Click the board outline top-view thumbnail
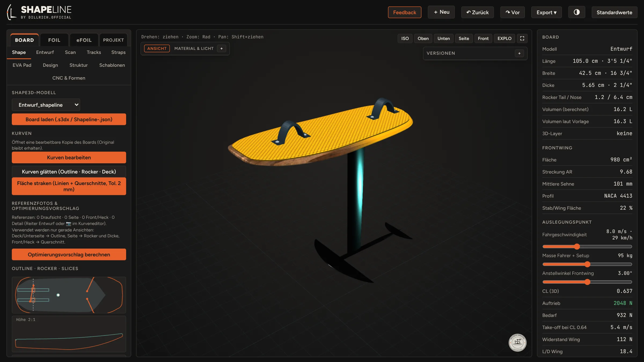The image size is (644, 362). [69, 295]
